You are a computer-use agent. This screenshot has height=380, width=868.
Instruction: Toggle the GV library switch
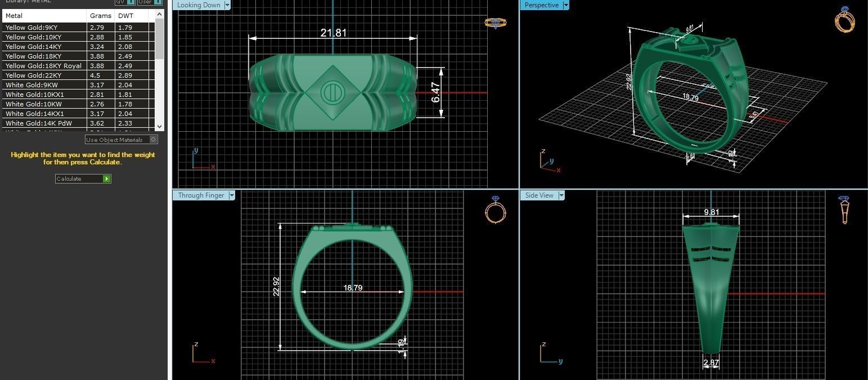(x=124, y=2)
